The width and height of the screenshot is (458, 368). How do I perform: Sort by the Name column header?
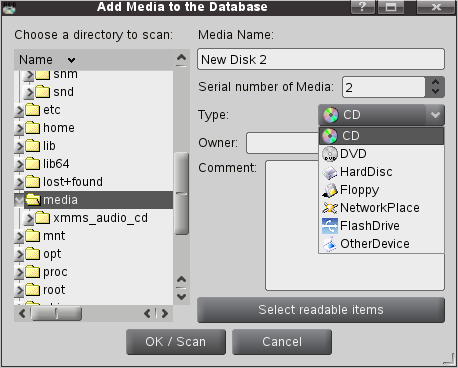coord(94,60)
